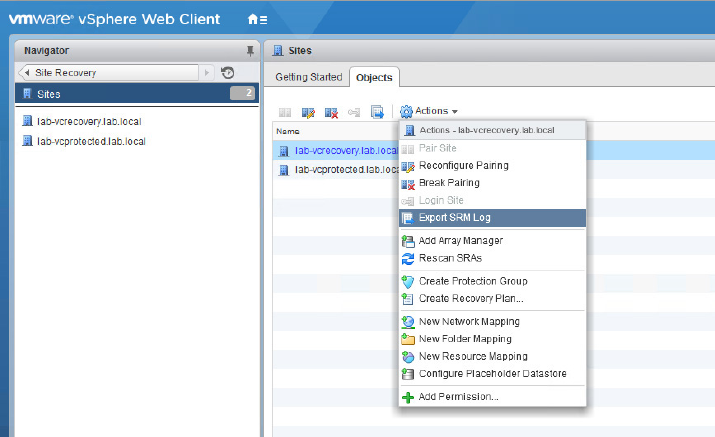Image resolution: width=715 pixels, height=437 pixels.
Task: Click the Export SRM Log toolbar icon
Action: 377,111
